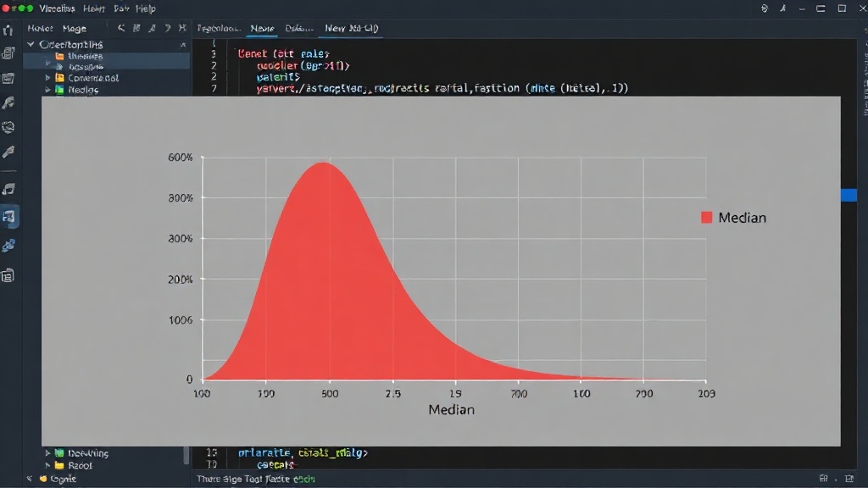Click the Median legend label
This screenshot has width=868, height=488.
tap(742, 218)
